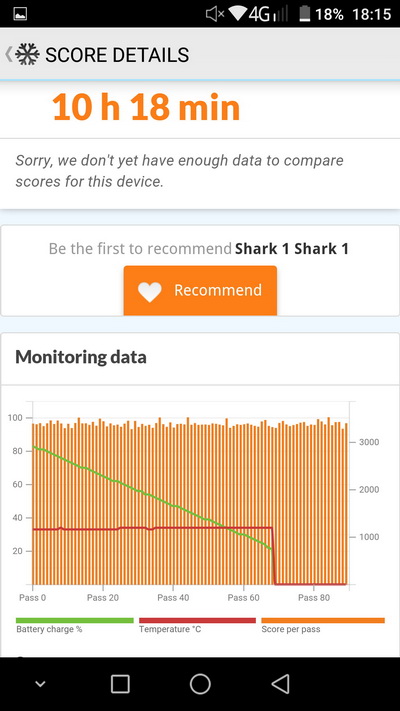Tap the Monitoring data section heading
This screenshot has height=711, width=400.
[x=81, y=357]
